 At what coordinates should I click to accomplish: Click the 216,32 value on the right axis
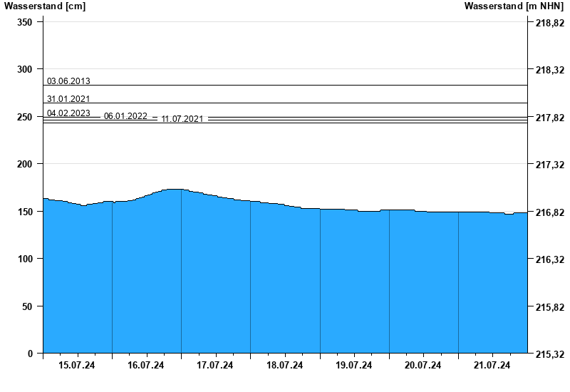[x=550, y=259]
